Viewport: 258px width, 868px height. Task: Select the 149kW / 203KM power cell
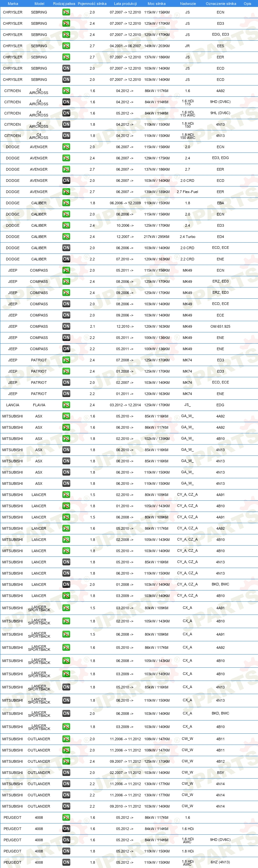point(157,46)
